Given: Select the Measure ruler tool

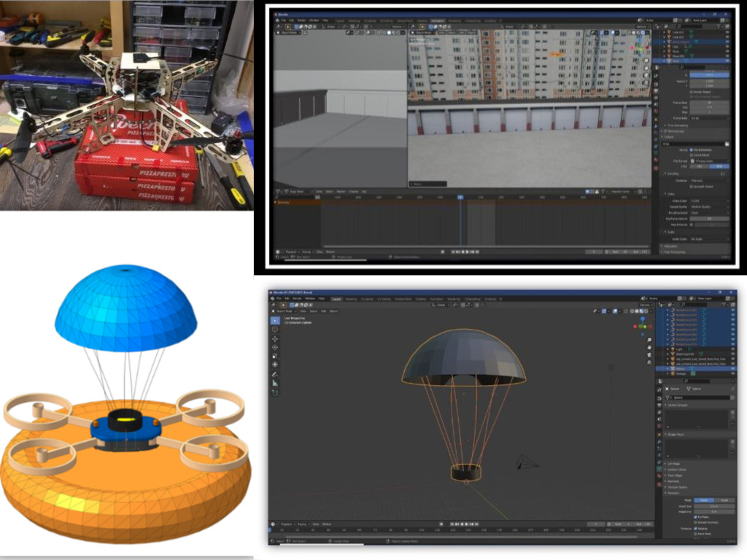Looking at the screenshot, I should click(x=275, y=383).
